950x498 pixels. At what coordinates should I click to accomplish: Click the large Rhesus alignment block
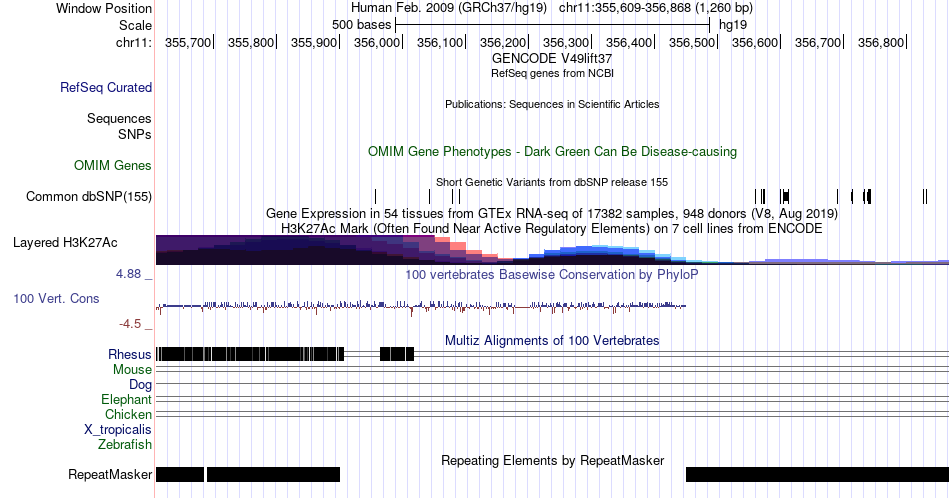pos(250,354)
